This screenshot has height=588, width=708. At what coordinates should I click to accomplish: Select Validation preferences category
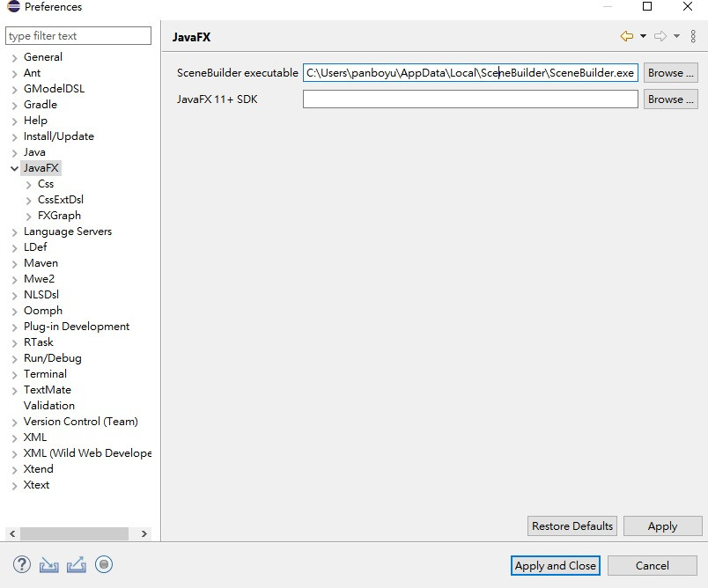pyautogui.click(x=49, y=405)
